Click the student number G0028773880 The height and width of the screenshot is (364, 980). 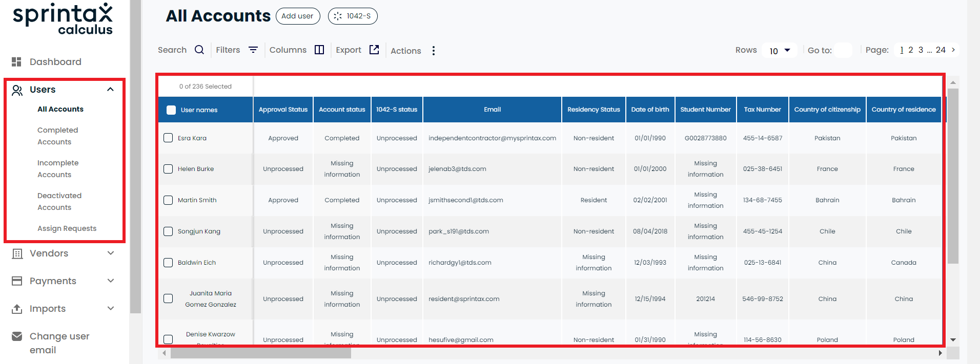[x=706, y=138]
